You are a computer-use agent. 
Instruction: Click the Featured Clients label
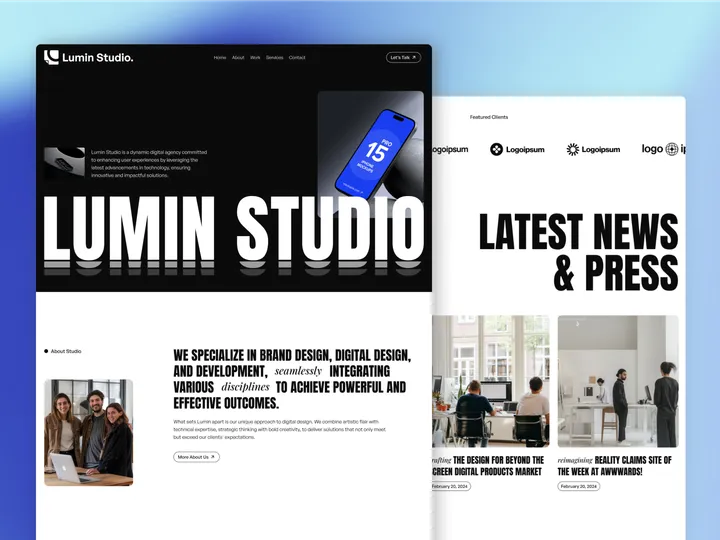point(489,117)
